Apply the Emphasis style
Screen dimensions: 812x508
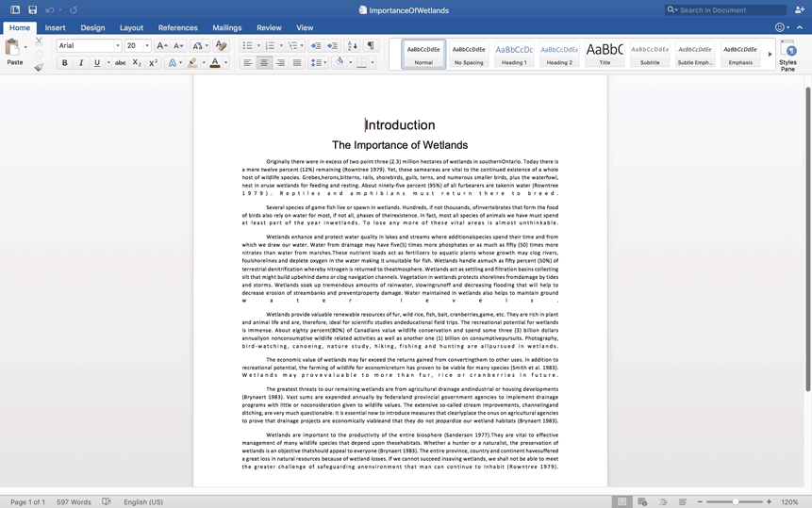740,54
